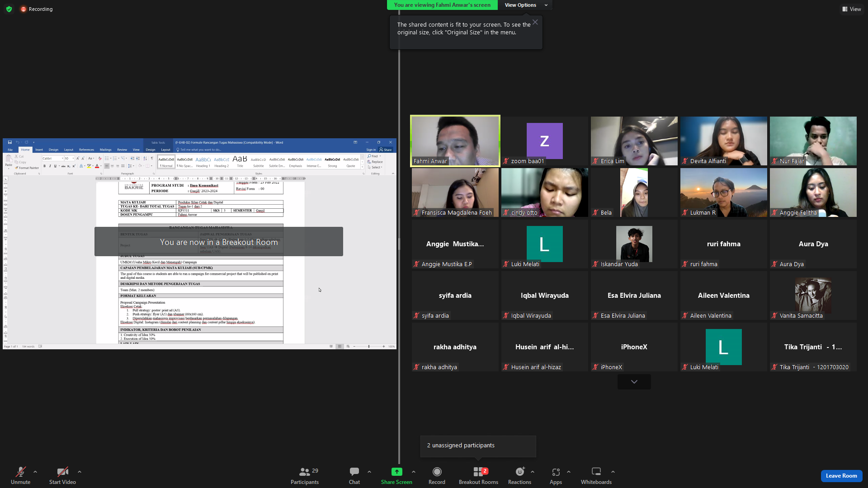Click Show/Hide paragraph marks in Word ribbon
This screenshot has width=868, height=488.
(x=152, y=159)
